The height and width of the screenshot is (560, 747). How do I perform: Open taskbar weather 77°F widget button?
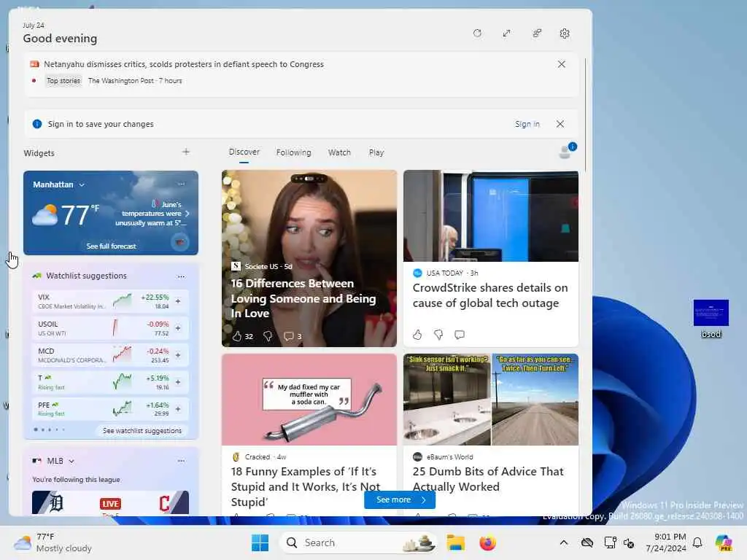coord(53,542)
